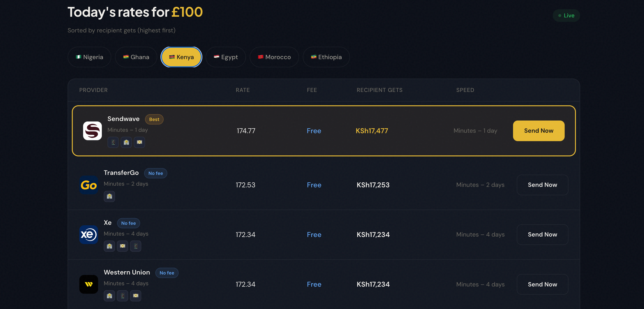The image size is (644, 309).
Task: Click the Sendwave logo icon
Action: tap(92, 131)
